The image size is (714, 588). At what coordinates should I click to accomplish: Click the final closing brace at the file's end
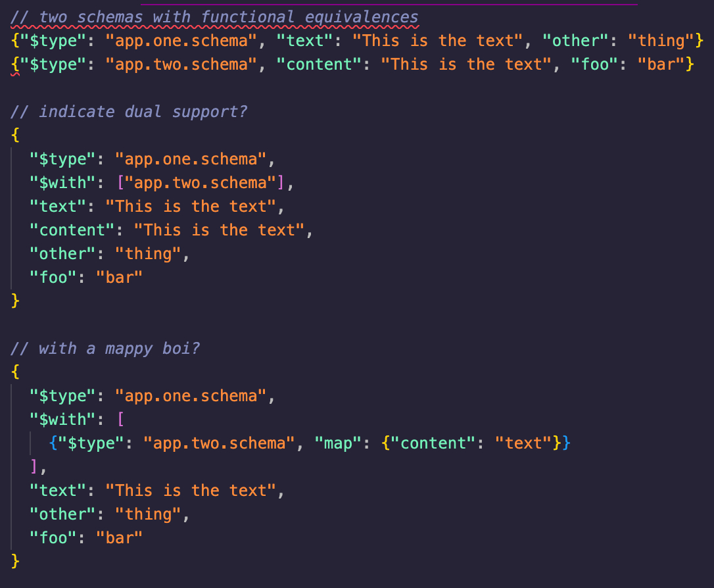click(x=15, y=562)
